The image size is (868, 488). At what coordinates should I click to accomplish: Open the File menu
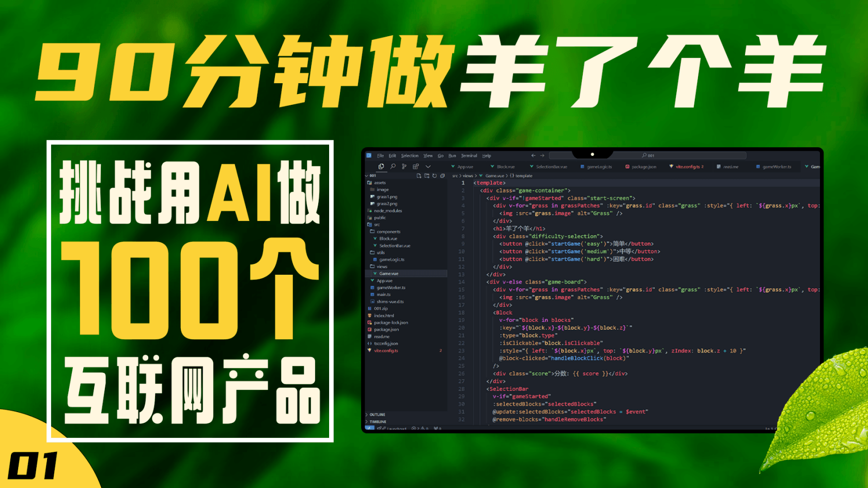pos(380,155)
